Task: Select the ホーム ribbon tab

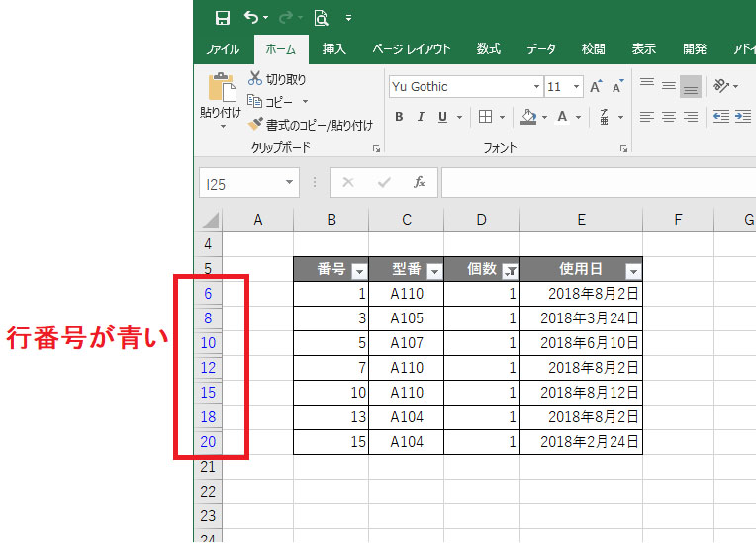Action: (281, 49)
